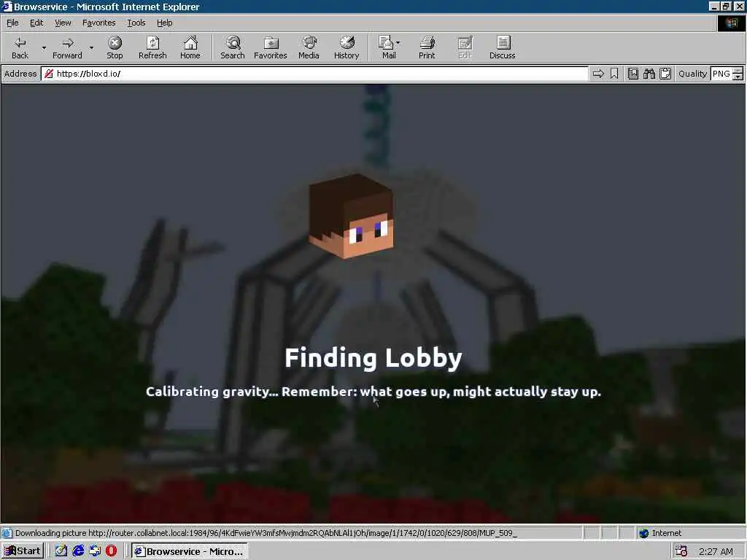747x560 pixels.
Task: Click the Start button
Action: (23, 551)
